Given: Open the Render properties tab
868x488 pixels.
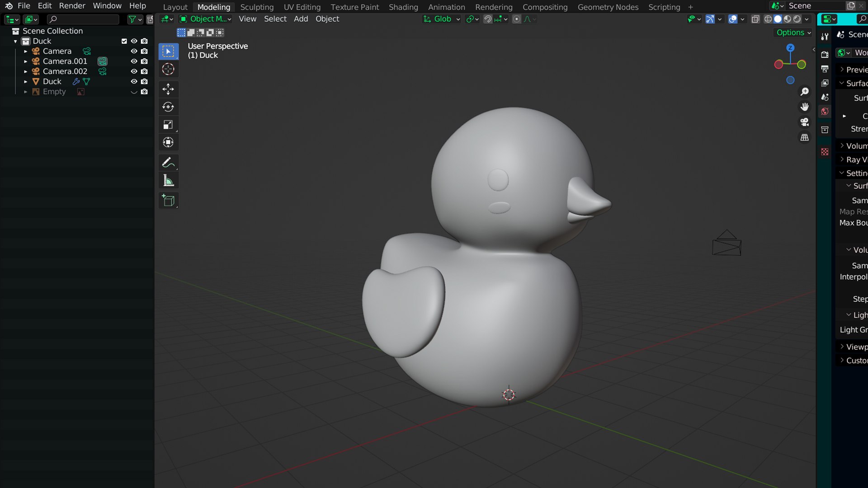Looking at the screenshot, I should click(825, 54).
